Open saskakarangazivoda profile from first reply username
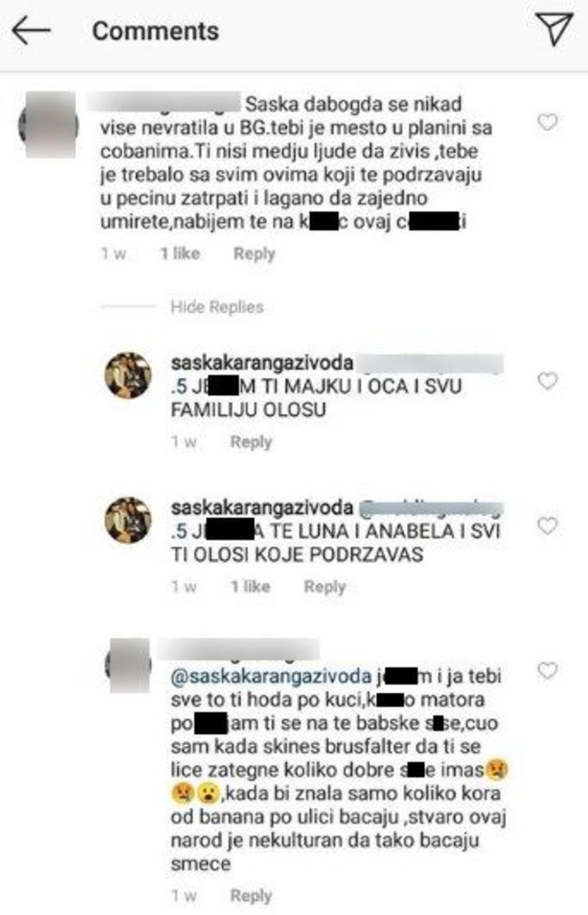The height and width of the screenshot is (915, 588). point(262,363)
